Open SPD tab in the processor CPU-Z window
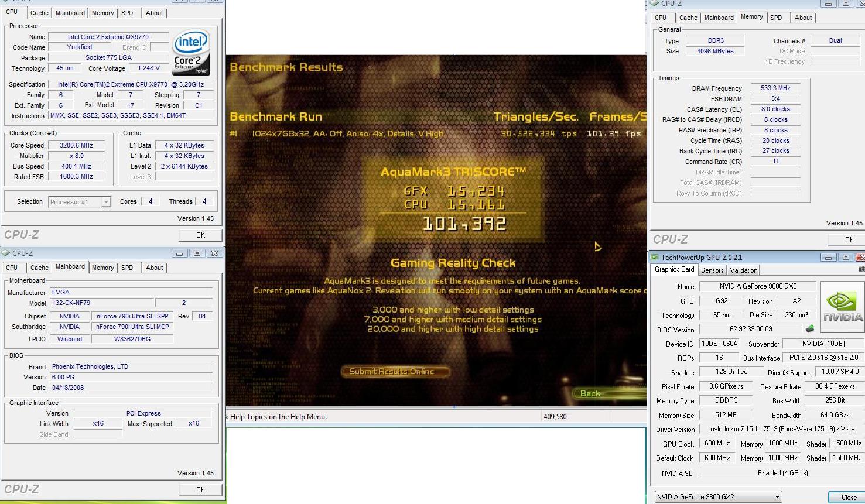This screenshot has height=504, width=865. (x=127, y=13)
